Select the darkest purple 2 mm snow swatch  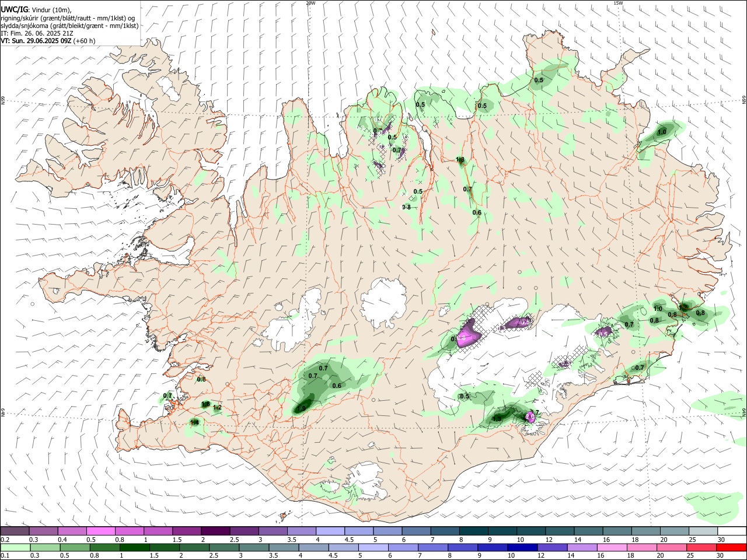pos(215,531)
